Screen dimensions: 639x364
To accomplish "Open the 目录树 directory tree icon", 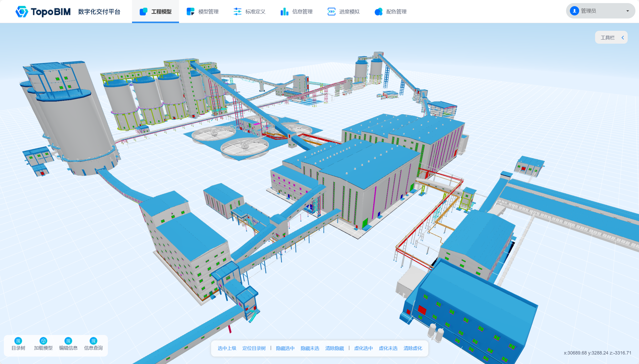I will point(18,341).
